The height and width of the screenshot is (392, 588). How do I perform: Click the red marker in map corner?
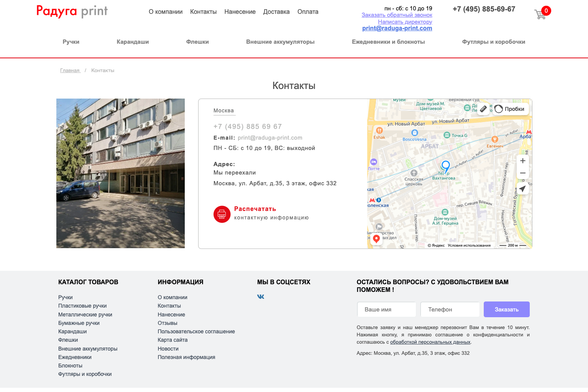coord(376,239)
